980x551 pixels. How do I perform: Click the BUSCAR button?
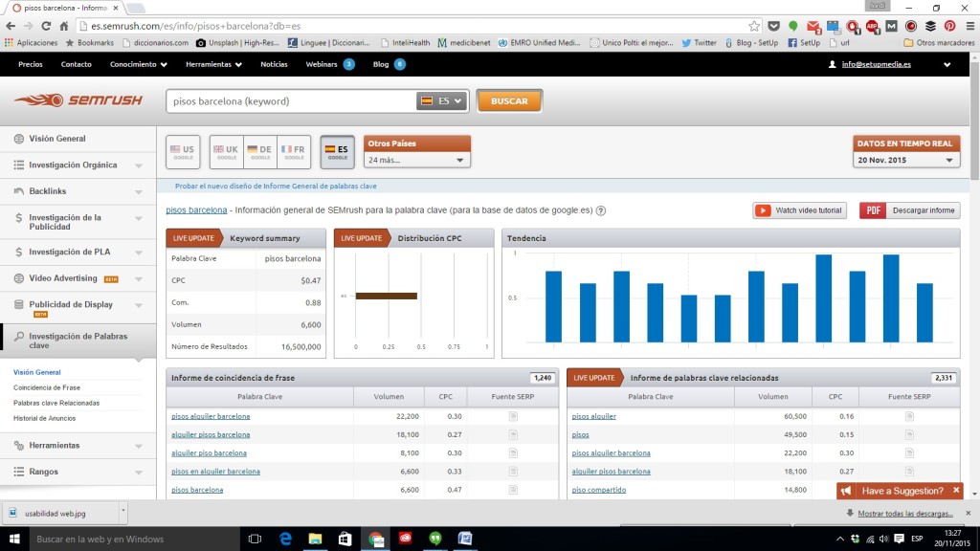click(509, 101)
